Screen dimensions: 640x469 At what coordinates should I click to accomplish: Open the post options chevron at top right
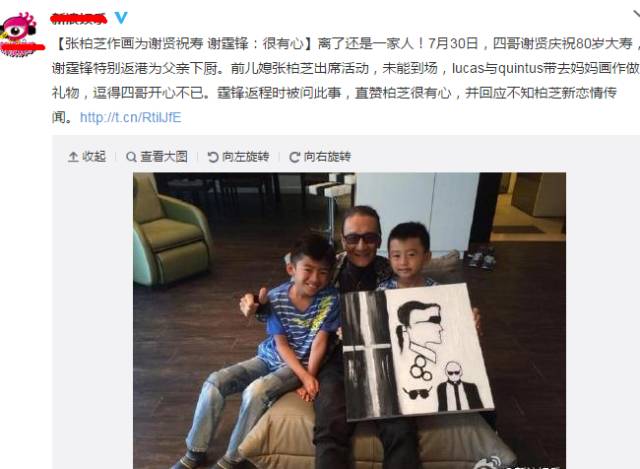[x=636, y=15]
